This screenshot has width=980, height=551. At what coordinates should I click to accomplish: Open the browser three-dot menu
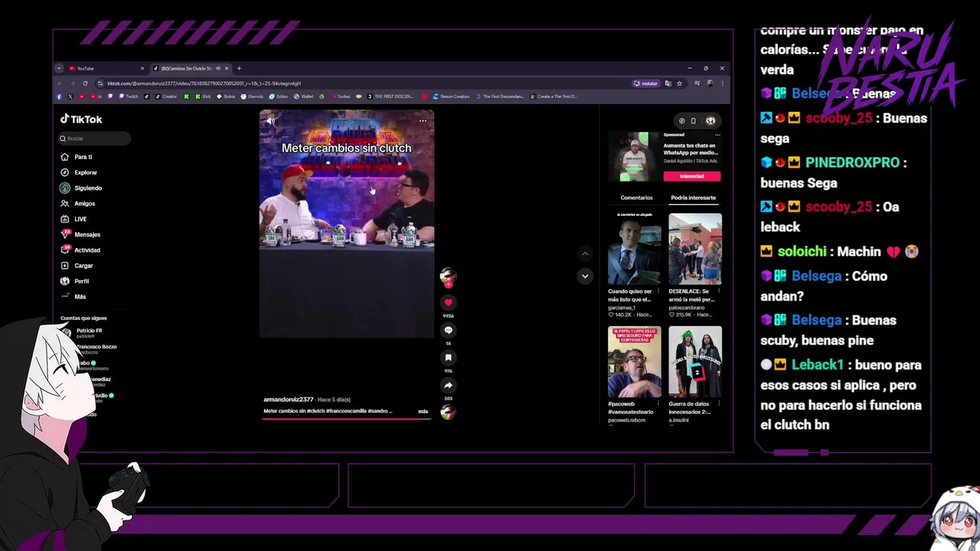(722, 83)
